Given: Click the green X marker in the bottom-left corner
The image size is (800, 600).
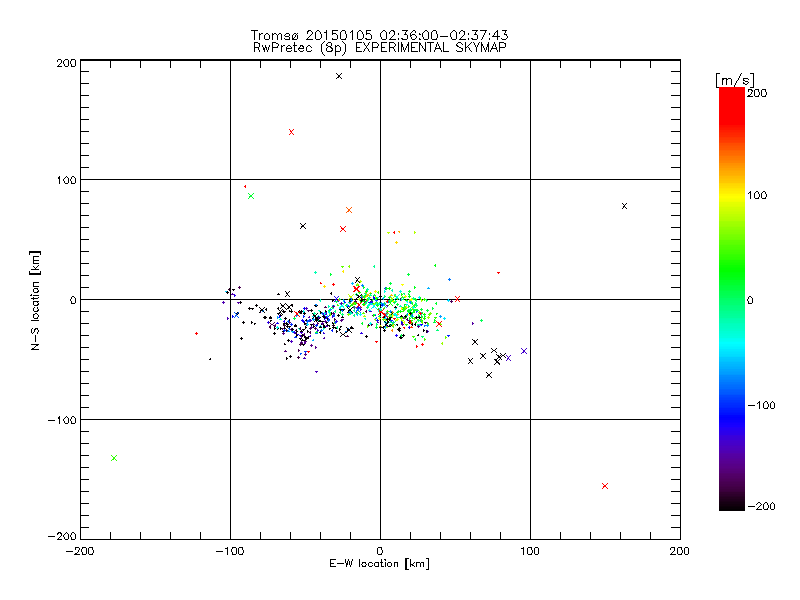Looking at the screenshot, I should point(114,458).
